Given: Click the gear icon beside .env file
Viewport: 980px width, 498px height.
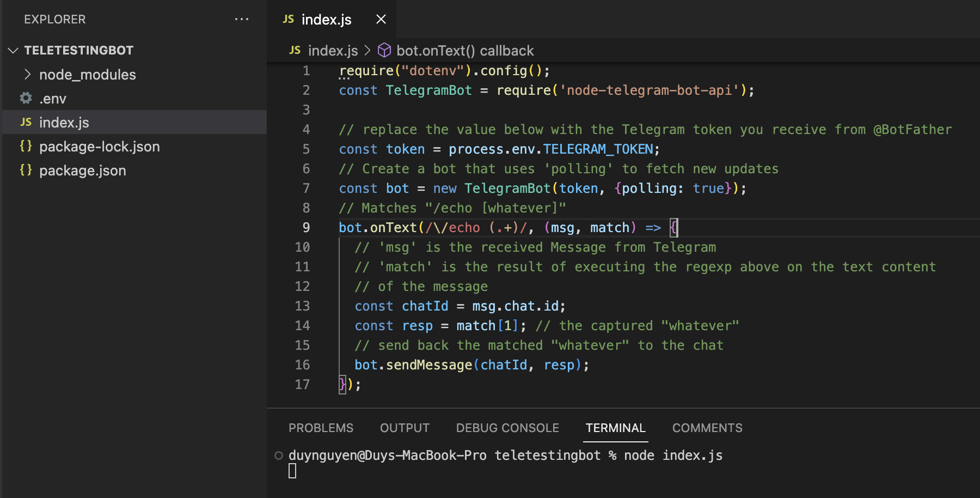Looking at the screenshot, I should coord(26,98).
